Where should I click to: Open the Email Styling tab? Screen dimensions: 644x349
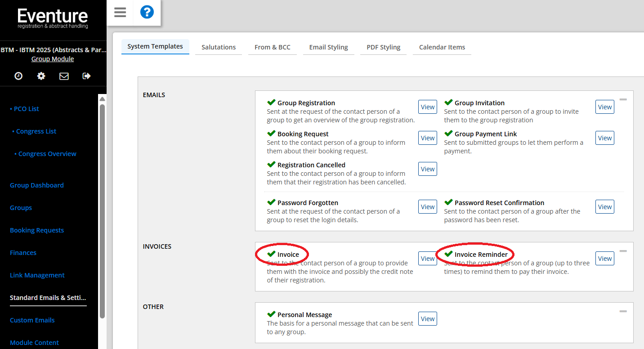[328, 47]
